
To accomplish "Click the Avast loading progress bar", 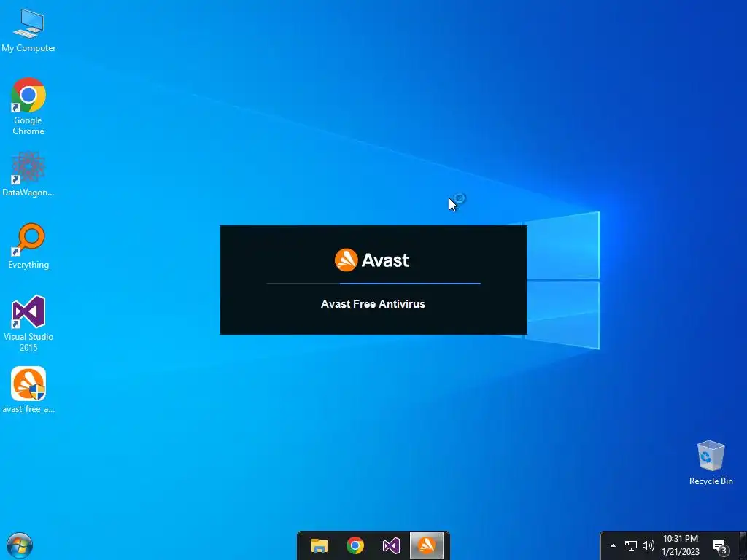I will point(373,284).
